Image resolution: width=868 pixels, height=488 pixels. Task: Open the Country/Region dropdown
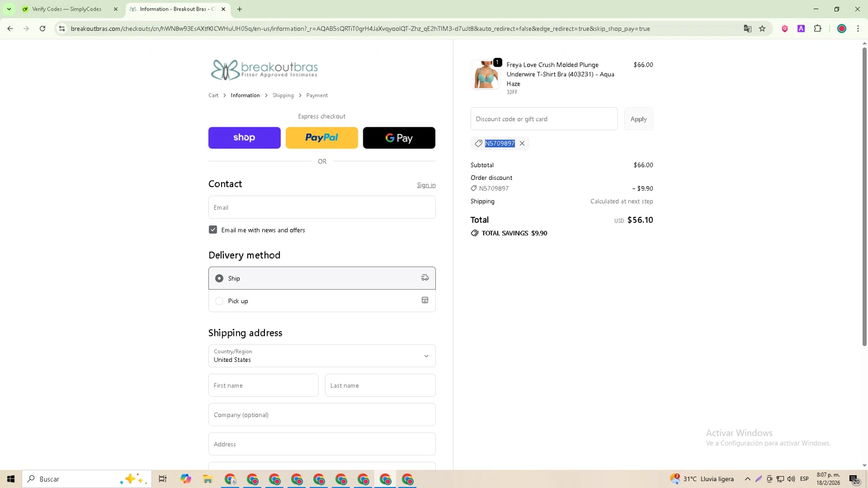click(322, 356)
